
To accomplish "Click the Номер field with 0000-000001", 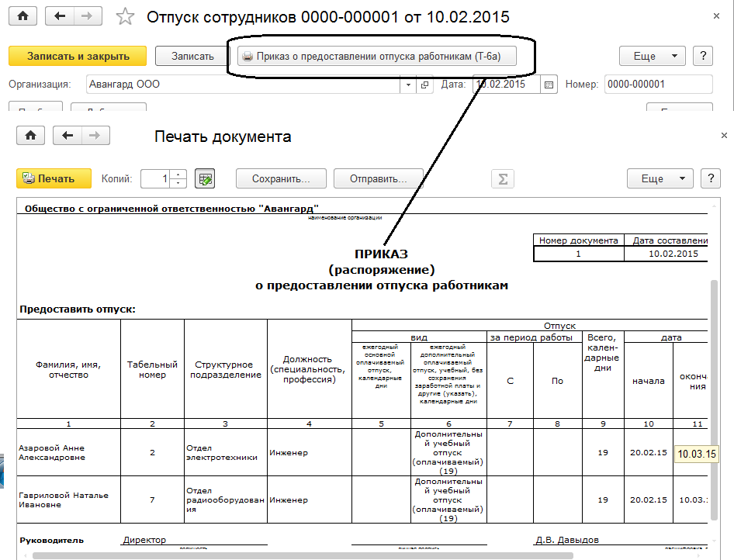I will 658,85.
